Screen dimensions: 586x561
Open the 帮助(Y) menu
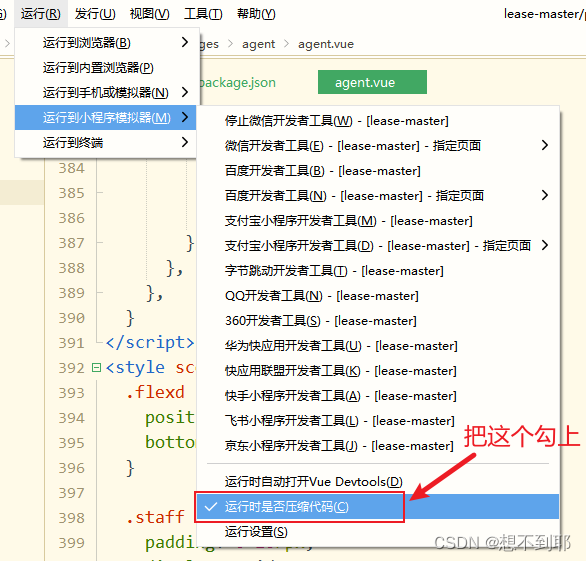[256, 14]
